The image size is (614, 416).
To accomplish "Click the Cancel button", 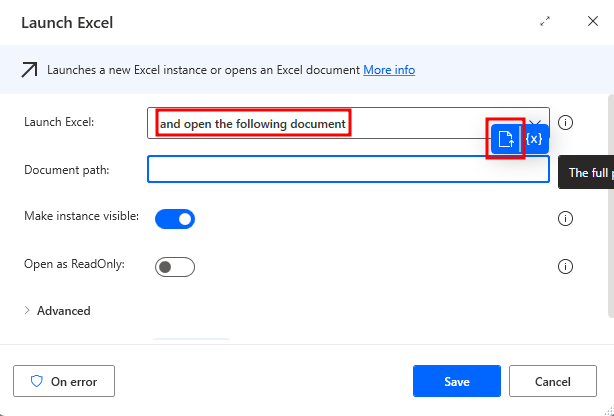I will click(x=553, y=381).
